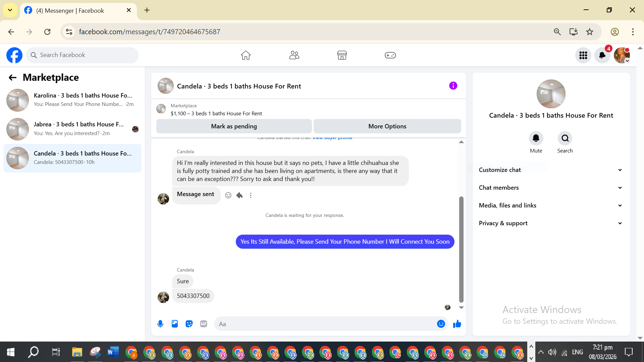Screen dimensions: 644x362
Task: Click the chat messages vertical scrollbar
Action: pyautogui.click(x=461, y=249)
